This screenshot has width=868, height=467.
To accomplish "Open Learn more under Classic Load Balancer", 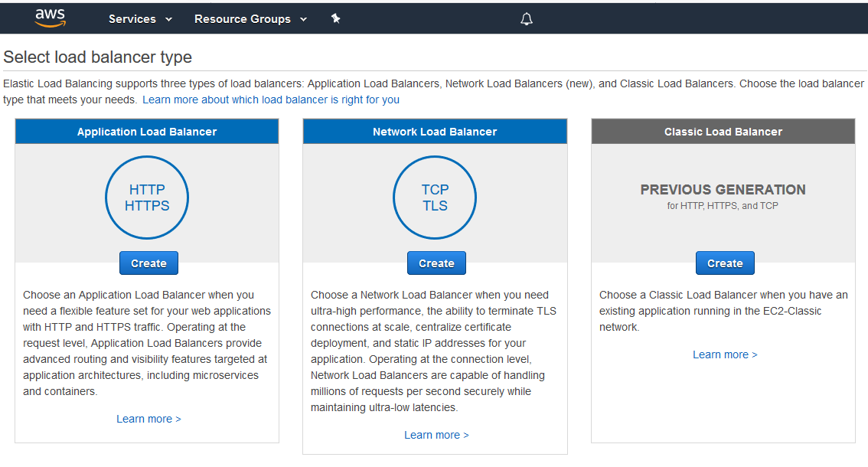I will pos(725,354).
